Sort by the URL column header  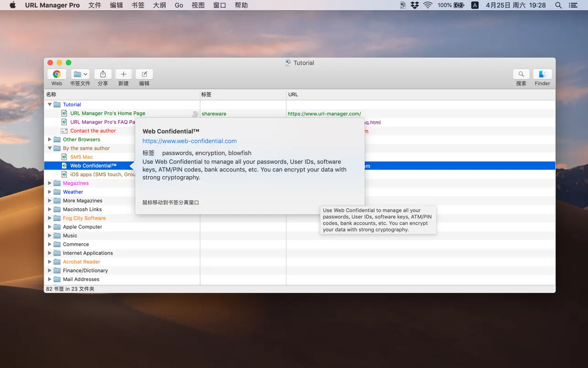[421, 95]
